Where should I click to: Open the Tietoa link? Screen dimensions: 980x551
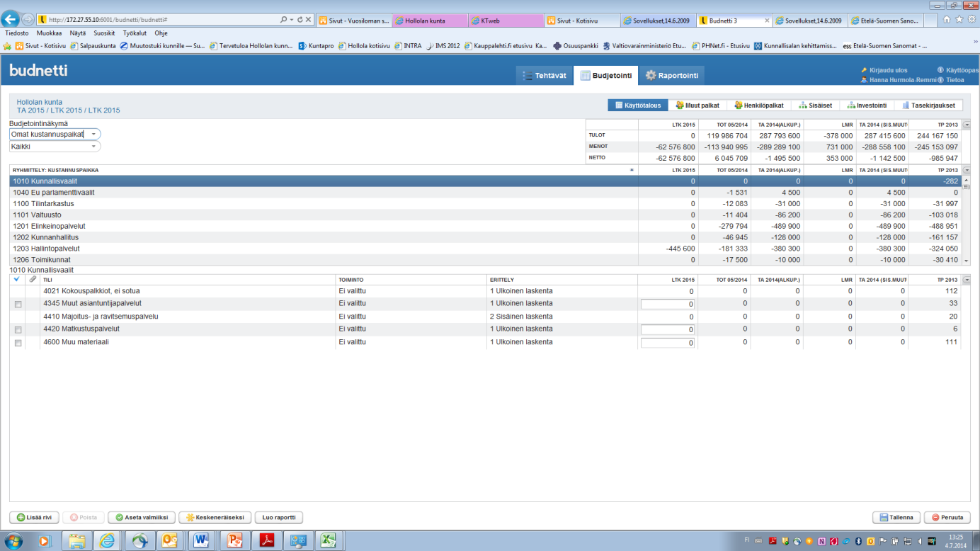[x=955, y=80]
